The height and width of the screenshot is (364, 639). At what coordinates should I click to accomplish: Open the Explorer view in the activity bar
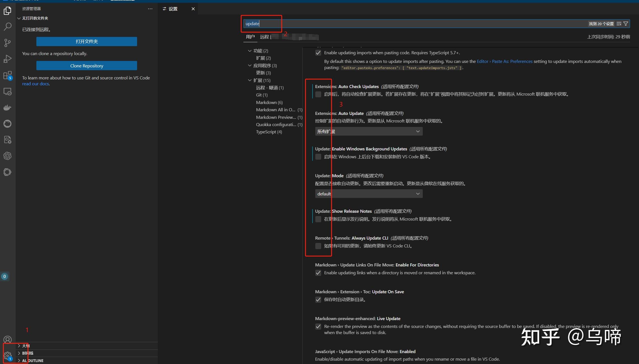coord(8,11)
